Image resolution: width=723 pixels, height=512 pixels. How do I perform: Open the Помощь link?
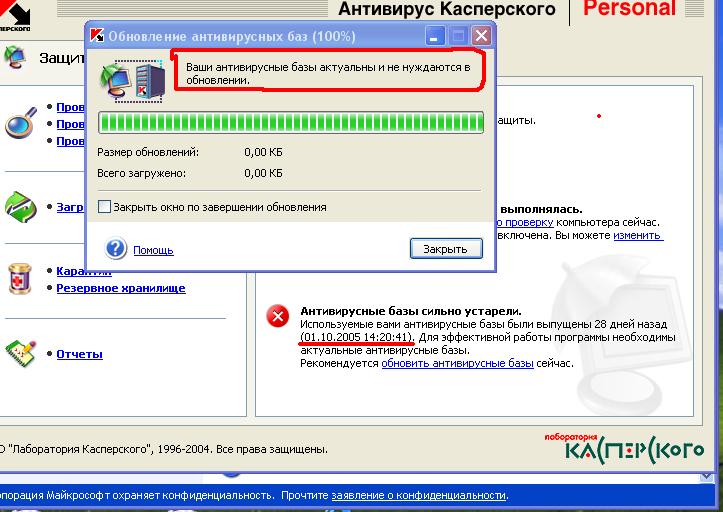pyautogui.click(x=153, y=250)
